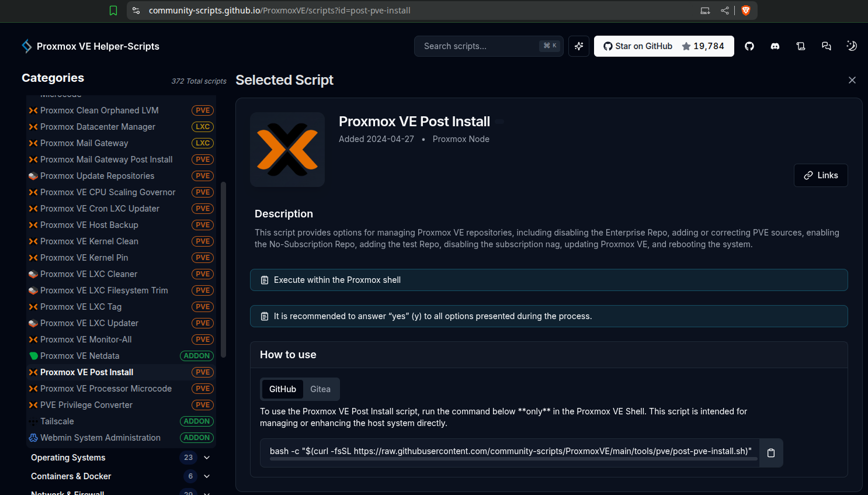Open the Discord icon link
The height and width of the screenshot is (495, 868).
tap(775, 46)
